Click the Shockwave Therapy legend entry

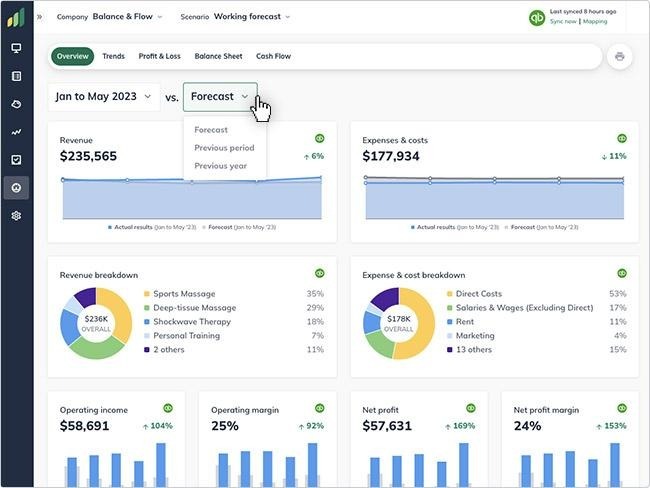click(192, 322)
